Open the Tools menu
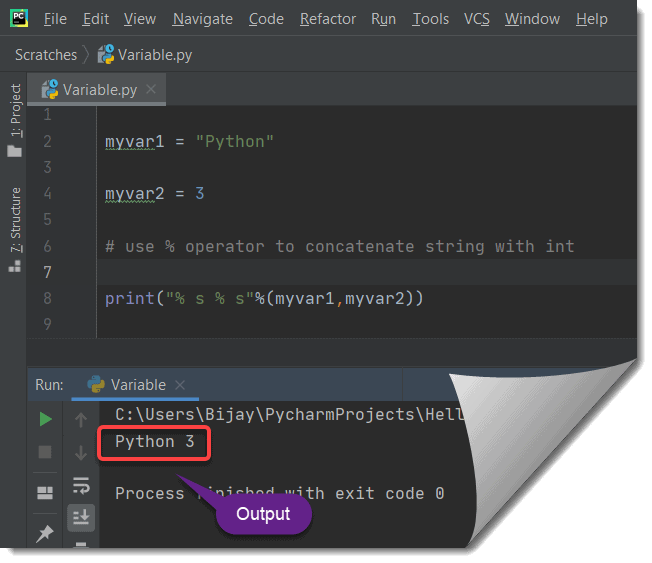Image resolution: width=652 pixels, height=563 pixels. tap(430, 19)
